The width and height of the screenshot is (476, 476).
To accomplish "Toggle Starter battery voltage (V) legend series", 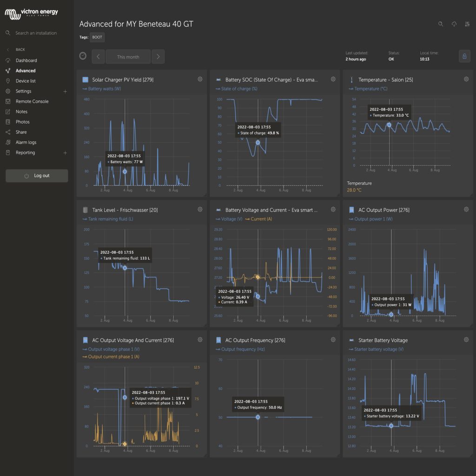I will click(x=376, y=349).
